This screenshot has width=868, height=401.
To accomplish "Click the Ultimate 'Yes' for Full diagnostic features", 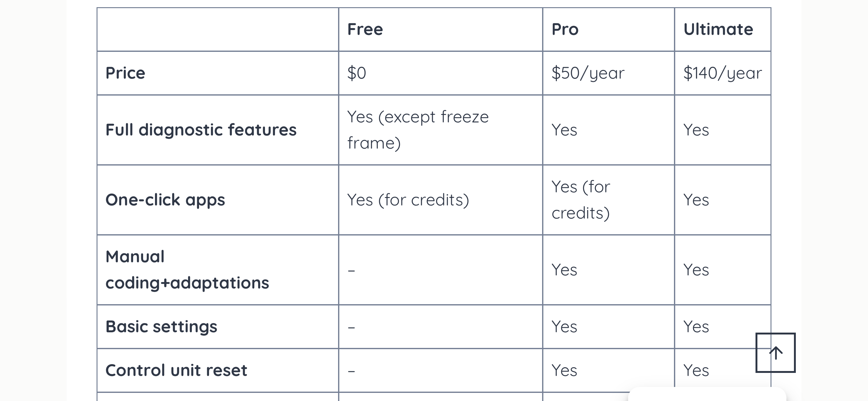I will pos(696,130).
